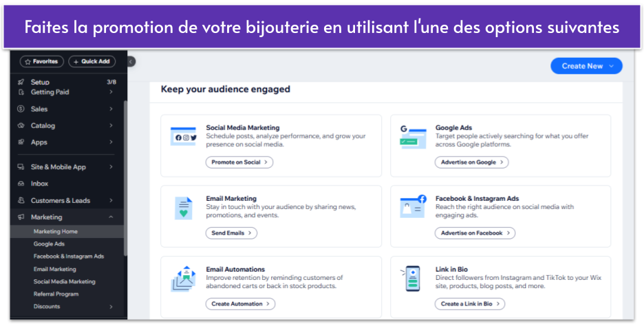
Task: Click the Marketing megaphone icon
Action: pyautogui.click(x=21, y=217)
